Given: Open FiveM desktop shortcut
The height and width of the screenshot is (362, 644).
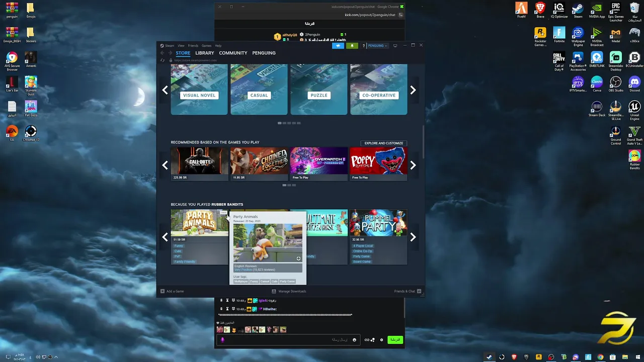Looking at the screenshot, I should (521, 11).
